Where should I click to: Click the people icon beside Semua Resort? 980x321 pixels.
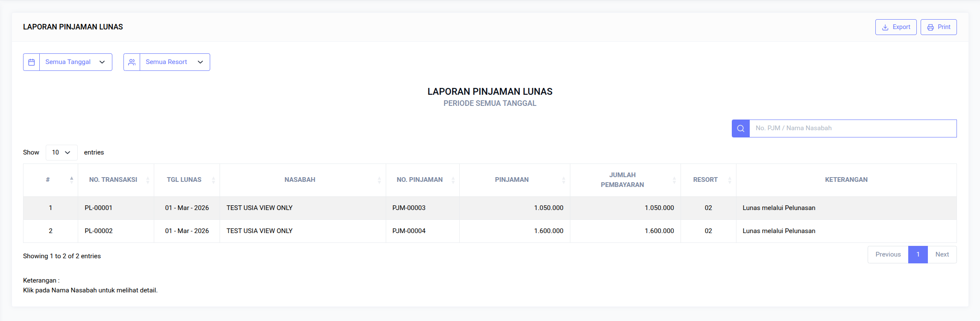[x=132, y=62]
